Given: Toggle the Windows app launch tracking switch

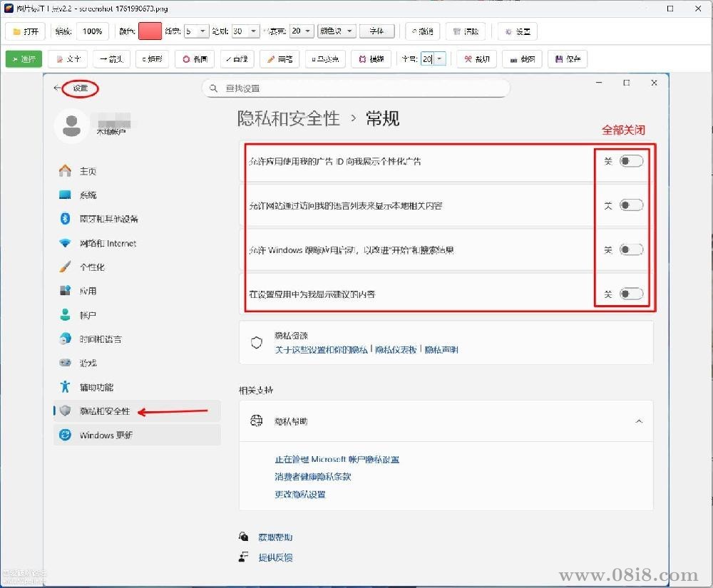Looking at the screenshot, I should pyautogui.click(x=630, y=249).
